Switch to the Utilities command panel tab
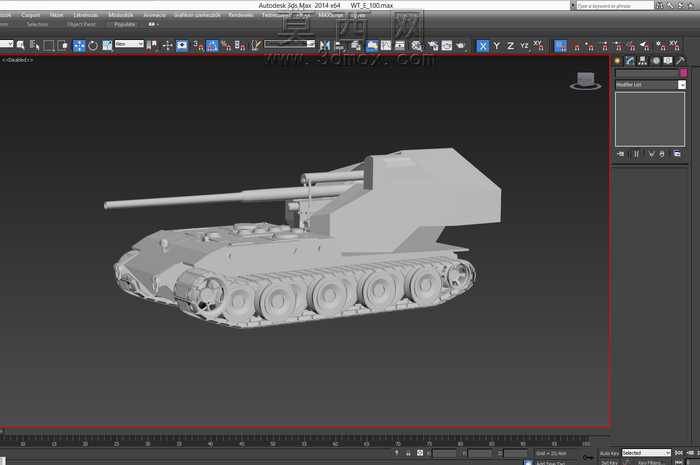 (x=680, y=60)
